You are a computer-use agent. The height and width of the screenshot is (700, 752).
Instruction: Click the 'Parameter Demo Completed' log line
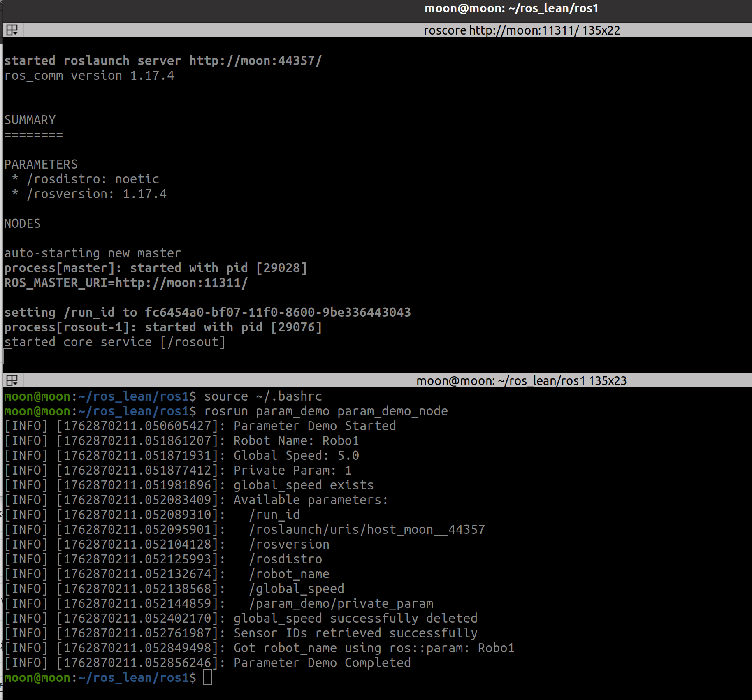[322, 663]
